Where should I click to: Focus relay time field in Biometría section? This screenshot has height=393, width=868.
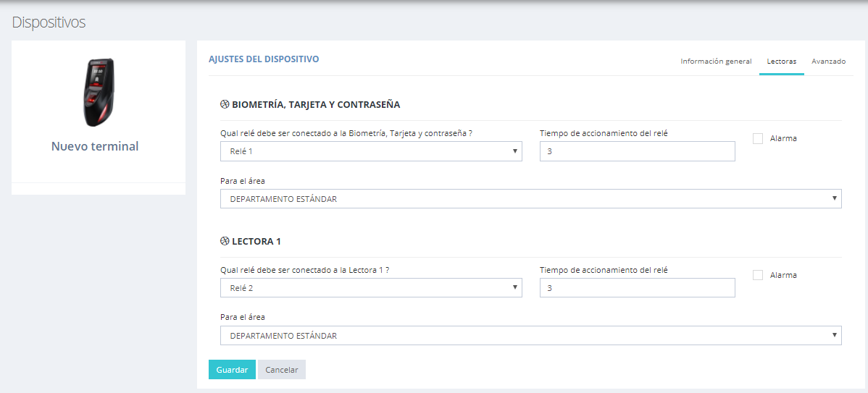click(637, 151)
